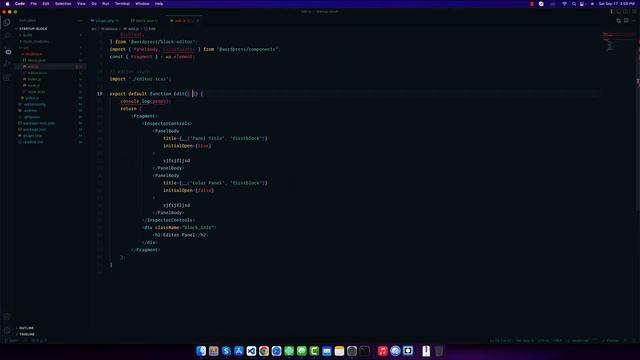Screen dimensions: 640x360
Task: Open editor.scss in the file tree
Action: pos(37,73)
